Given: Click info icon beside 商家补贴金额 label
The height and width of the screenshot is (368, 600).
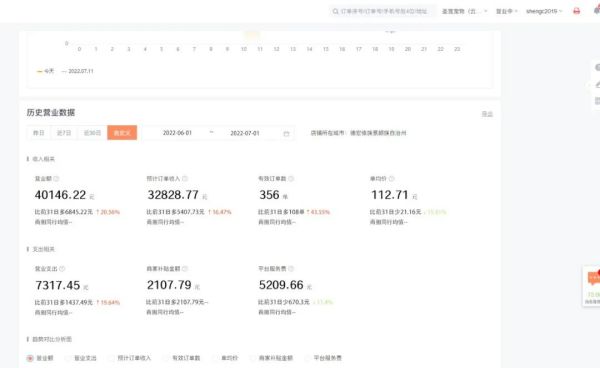Looking at the screenshot, I should tap(185, 269).
